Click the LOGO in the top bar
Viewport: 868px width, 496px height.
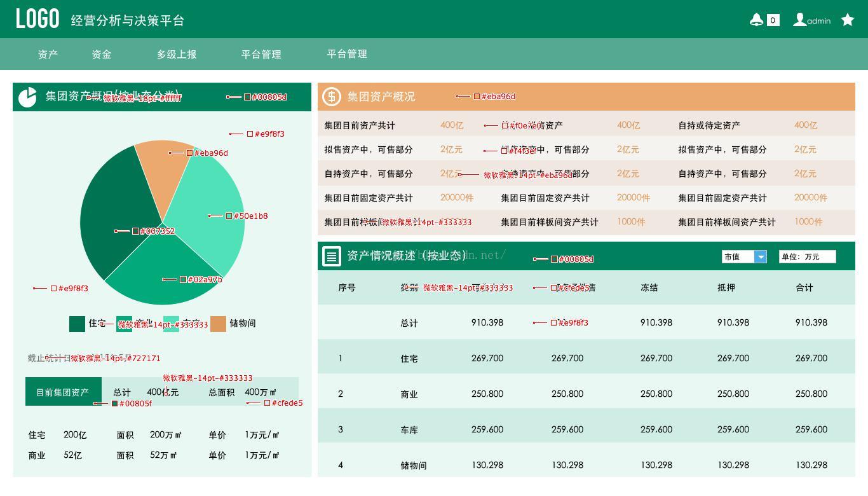tap(37, 19)
